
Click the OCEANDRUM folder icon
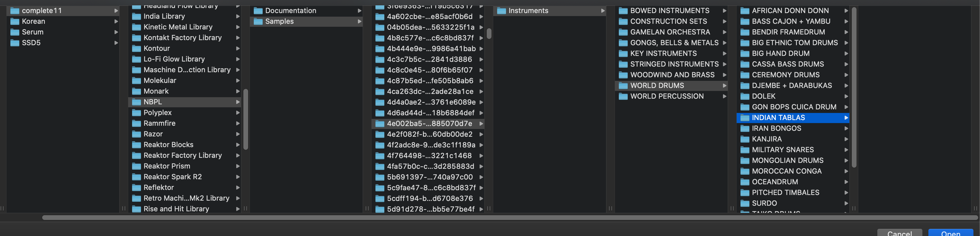(745, 182)
